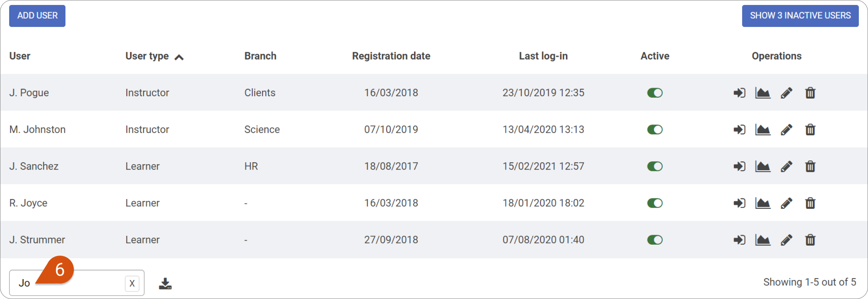Viewport: 868px width, 299px height.
Task: Click the ADD USER button
Action: point(37,16)
